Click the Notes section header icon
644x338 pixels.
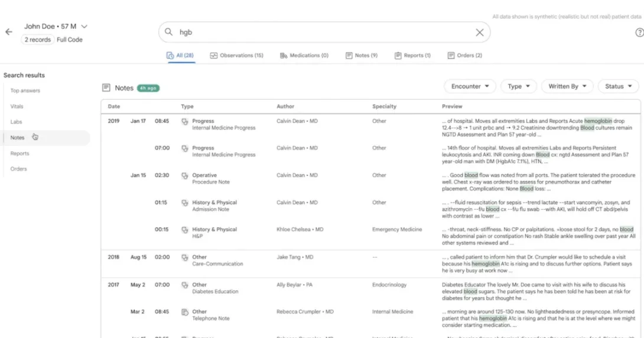coord(106,87)
